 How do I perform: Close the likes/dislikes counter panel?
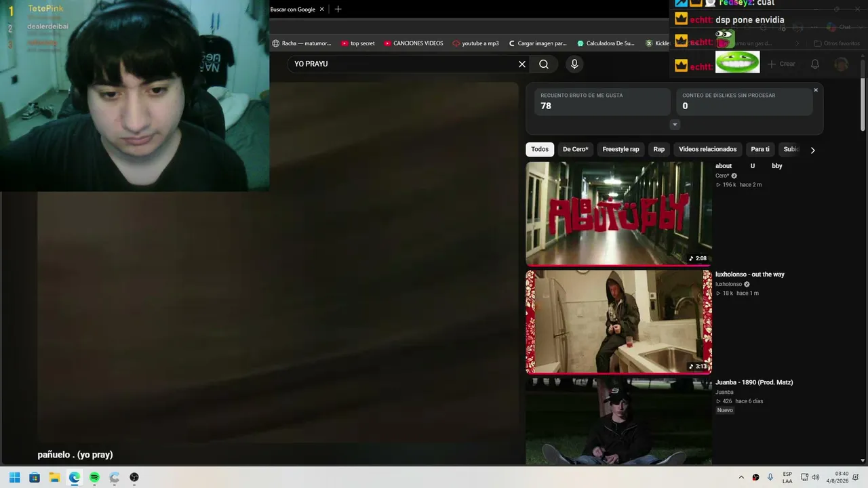816,90
